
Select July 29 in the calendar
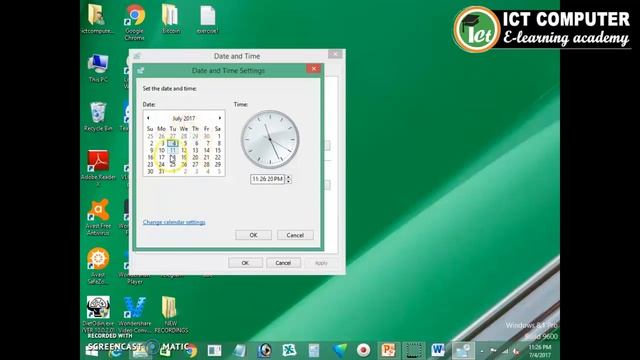click(218, 164)
